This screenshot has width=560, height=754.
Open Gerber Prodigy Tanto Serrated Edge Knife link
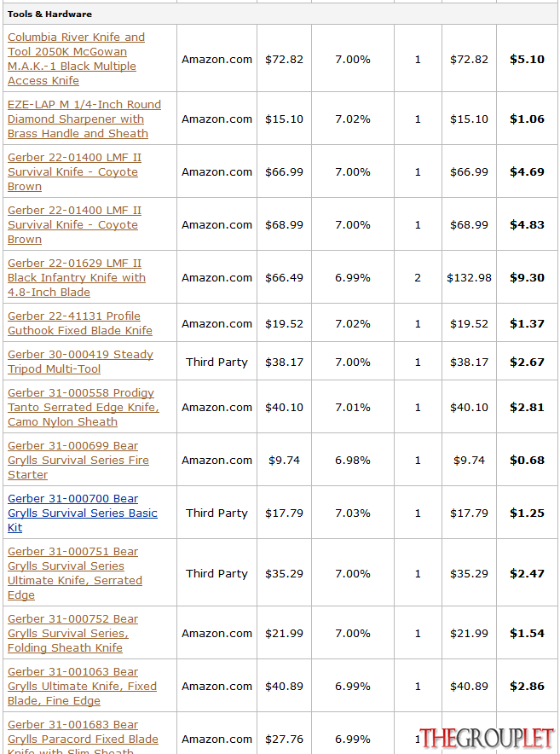click(84, 408)
